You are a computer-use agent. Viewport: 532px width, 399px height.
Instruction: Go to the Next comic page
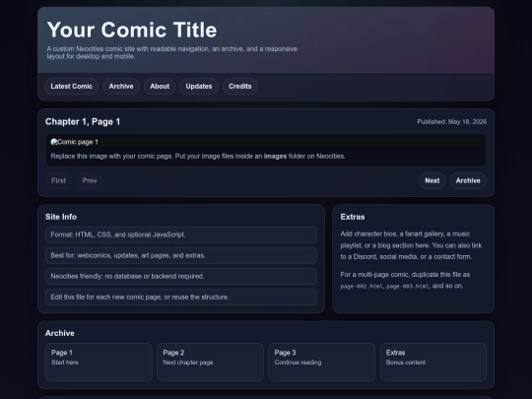[x=432, y=180]
